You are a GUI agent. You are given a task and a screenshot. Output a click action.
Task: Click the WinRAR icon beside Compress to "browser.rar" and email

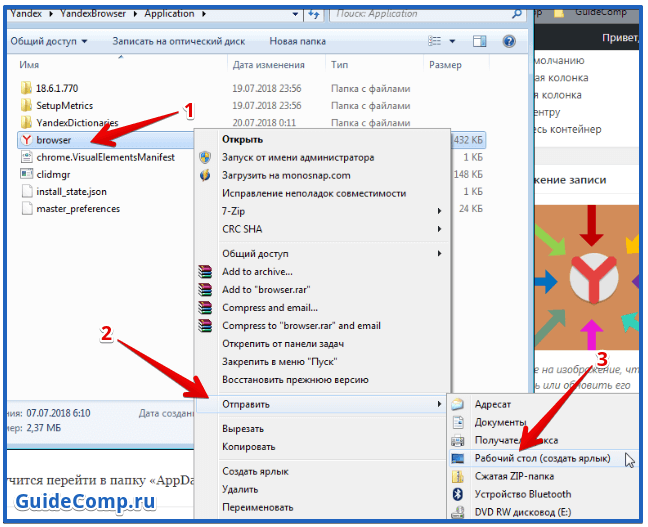pyautogui.click(x=205, y=326)
